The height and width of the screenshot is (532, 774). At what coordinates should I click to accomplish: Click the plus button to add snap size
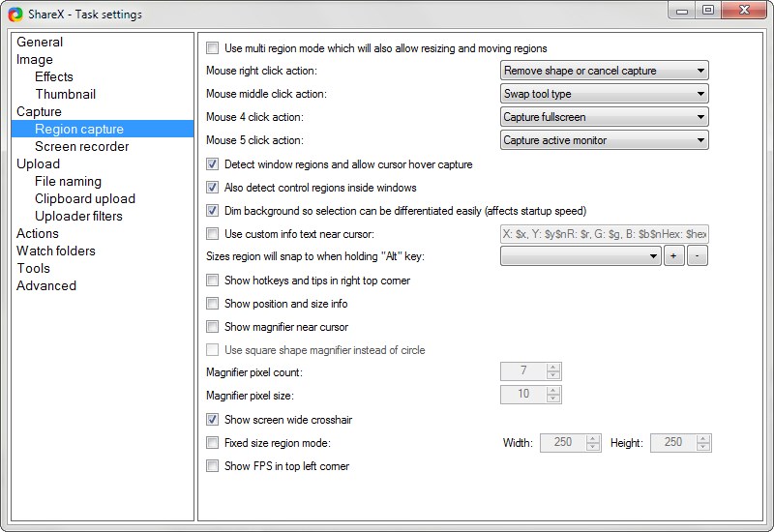(x=673, y=255)
